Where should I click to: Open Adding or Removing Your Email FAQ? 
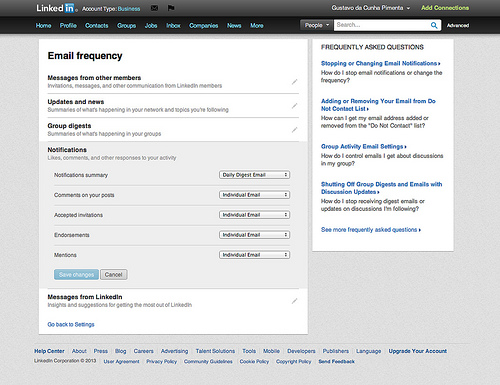[x=378, y=105]
